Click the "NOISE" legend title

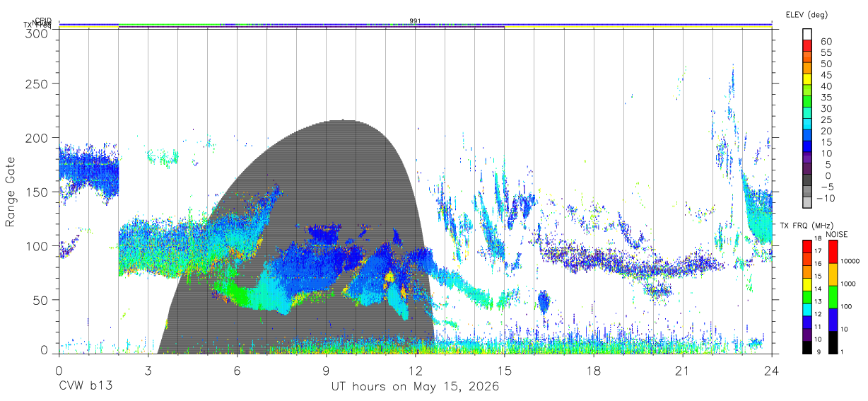pos(837,234)
